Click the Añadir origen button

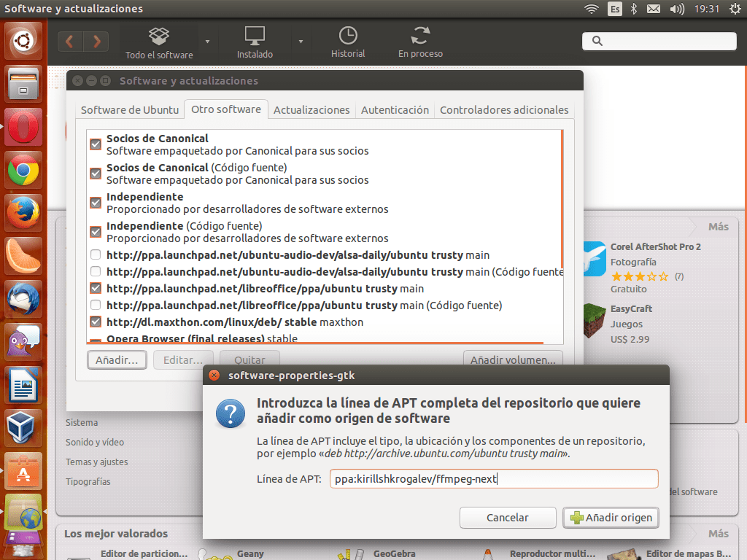point(611,518)
